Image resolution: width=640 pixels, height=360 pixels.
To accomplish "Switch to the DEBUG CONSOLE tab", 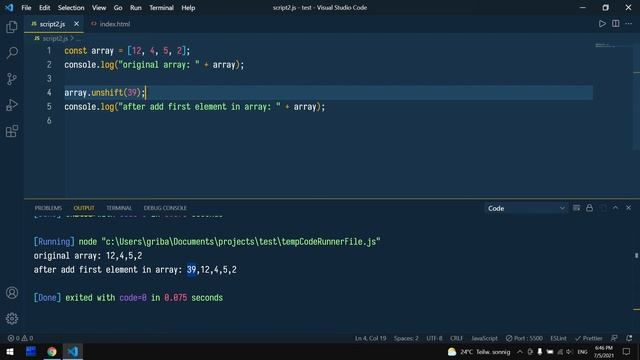I will [x=165, y=208].
